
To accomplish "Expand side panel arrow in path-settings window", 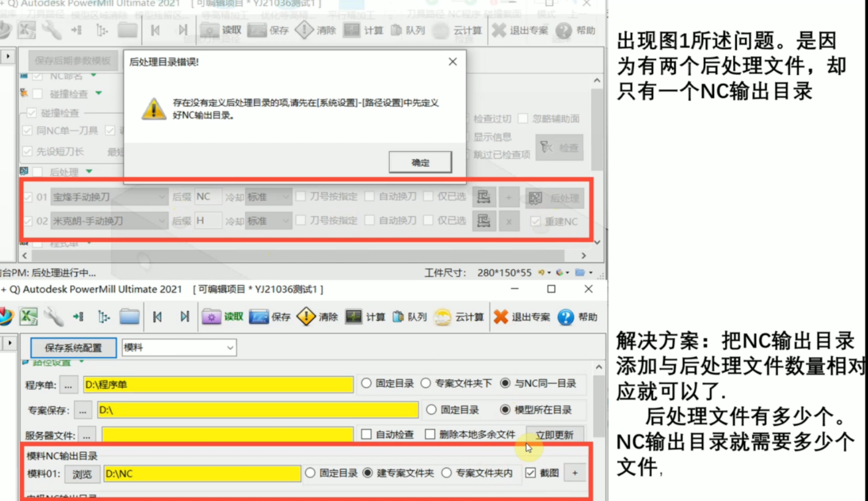I will pos(9,344).
